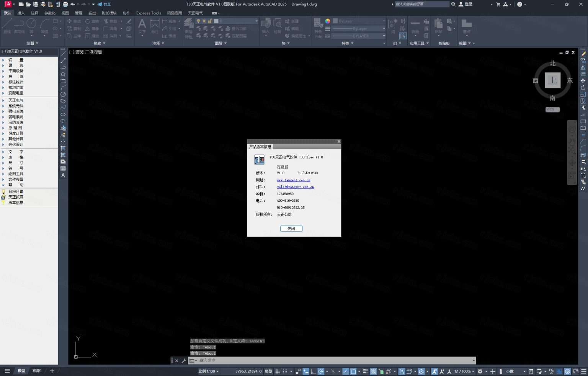Open the 标注 dimension tool
588x376 pixels.
point(155,26)
